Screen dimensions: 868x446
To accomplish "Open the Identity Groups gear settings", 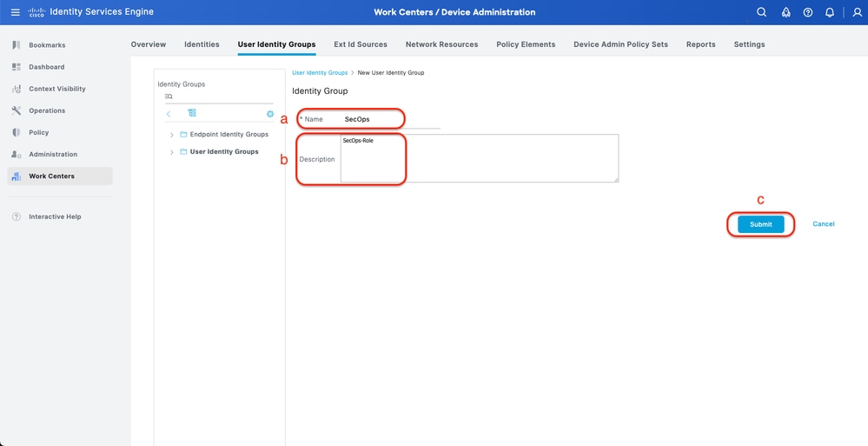I will 270,114.
